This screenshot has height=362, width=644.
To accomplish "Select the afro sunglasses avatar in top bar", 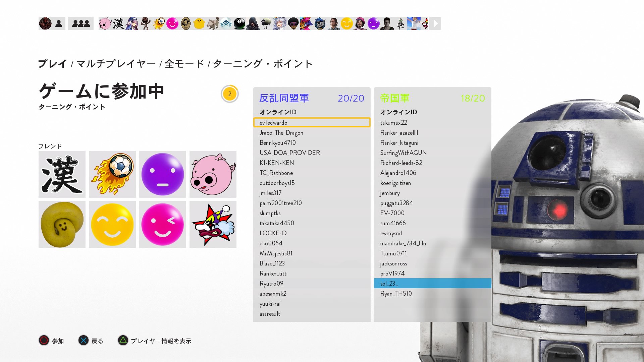I will [293, 23].
